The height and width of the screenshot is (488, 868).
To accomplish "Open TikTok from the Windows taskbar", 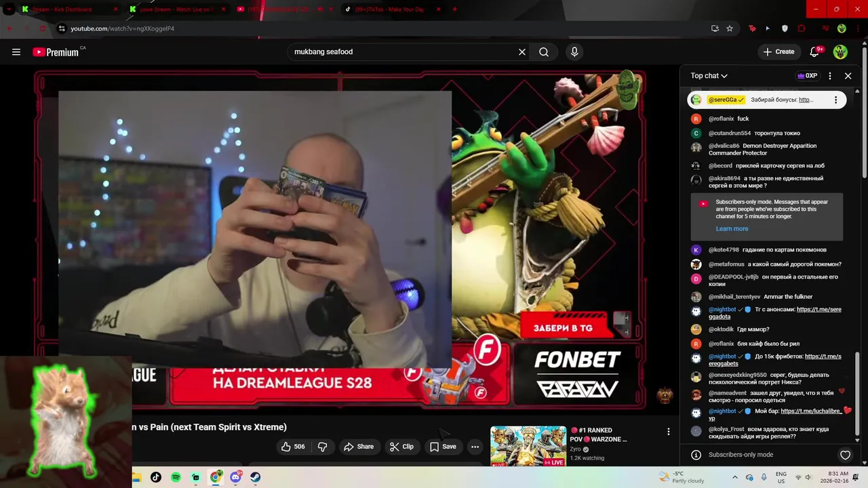I will click(x=156, y=477).
